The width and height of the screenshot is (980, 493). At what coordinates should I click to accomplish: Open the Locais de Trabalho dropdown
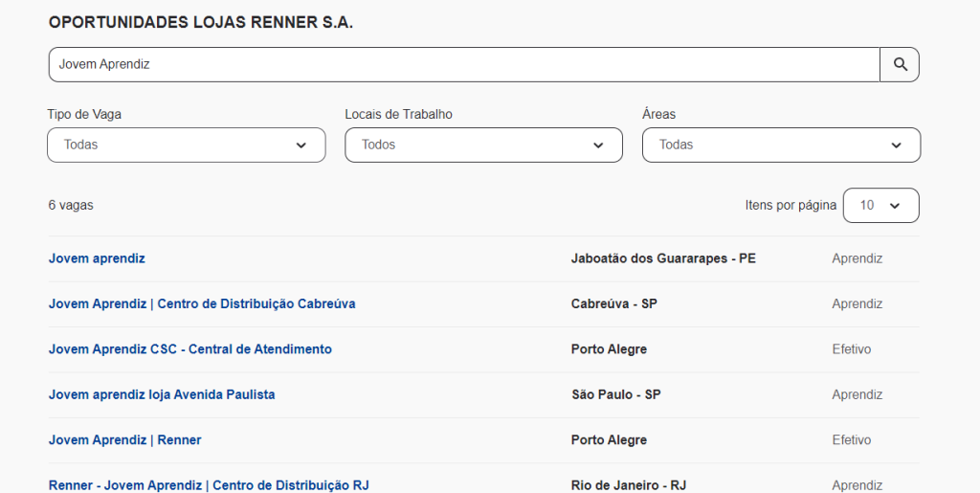click(483, 145)
